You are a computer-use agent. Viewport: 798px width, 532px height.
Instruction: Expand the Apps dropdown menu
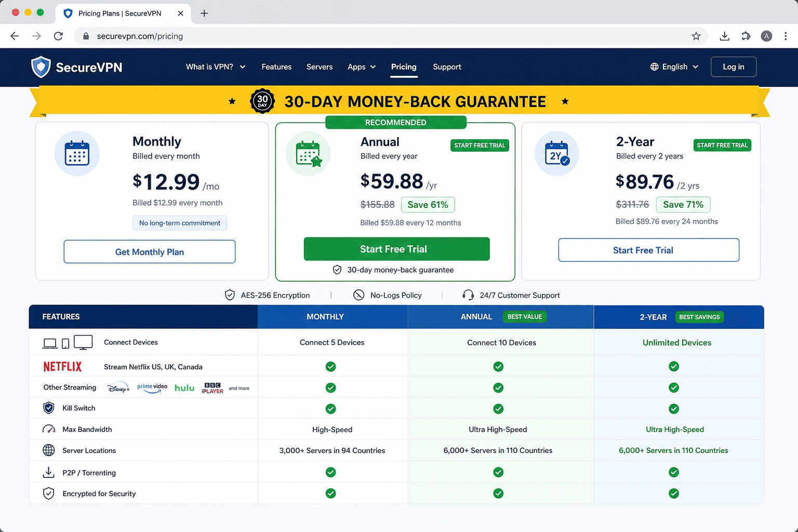coord(362,67)
